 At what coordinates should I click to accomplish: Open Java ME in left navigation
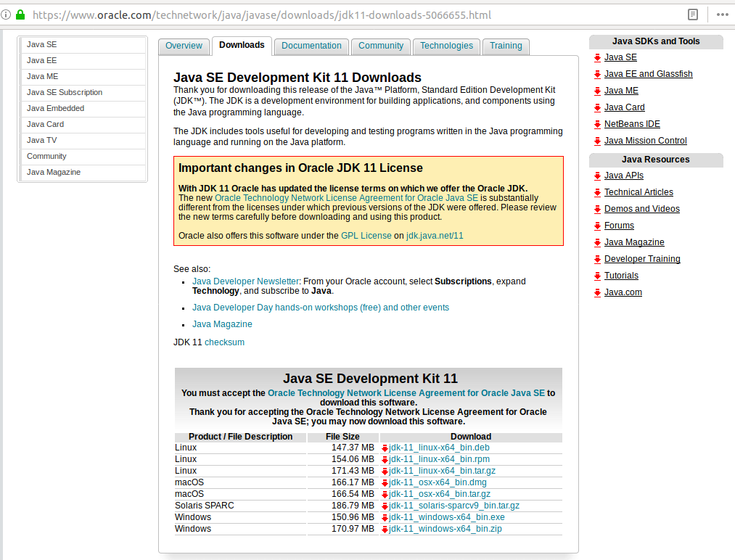coord(83,76)
